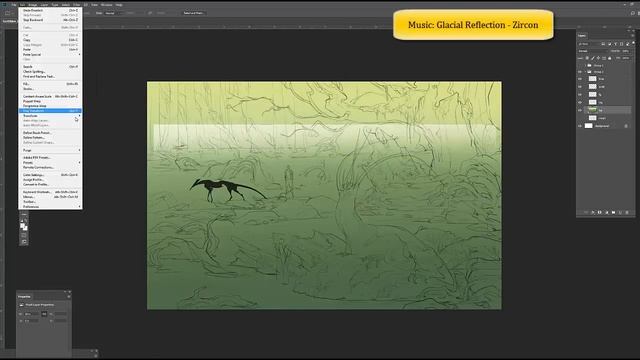Viewport: 640px width, 360px height.
Task: Toggle lock transparent pixels
Action: click(587, 58)
